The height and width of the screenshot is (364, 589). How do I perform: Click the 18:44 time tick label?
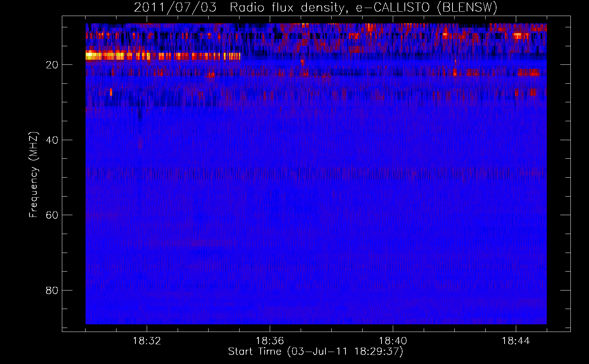click(516, 341)
